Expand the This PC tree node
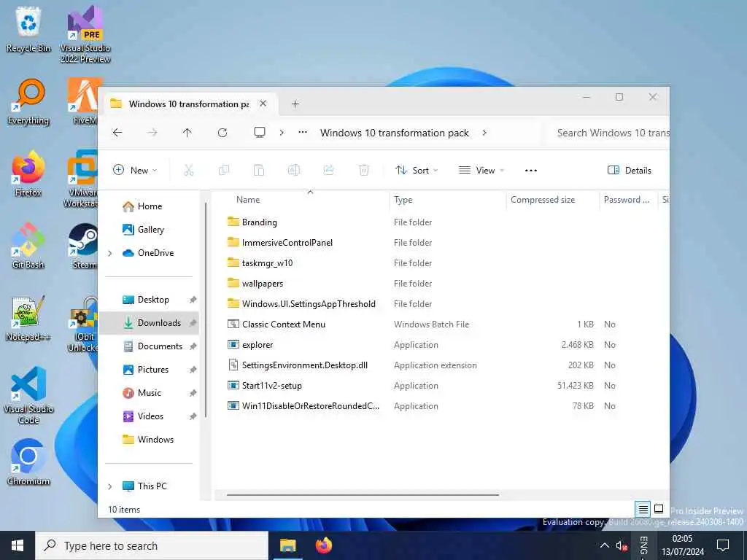 click(110, 486)
